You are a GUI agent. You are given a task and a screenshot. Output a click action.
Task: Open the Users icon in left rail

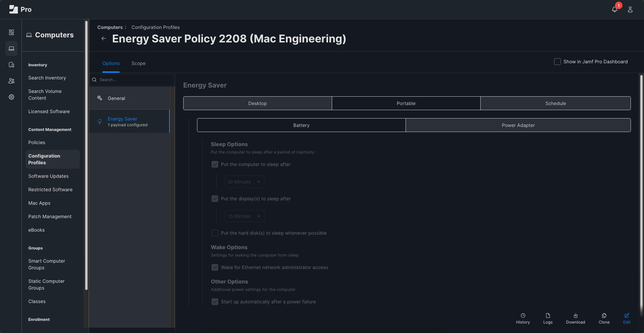click(11, 81)
